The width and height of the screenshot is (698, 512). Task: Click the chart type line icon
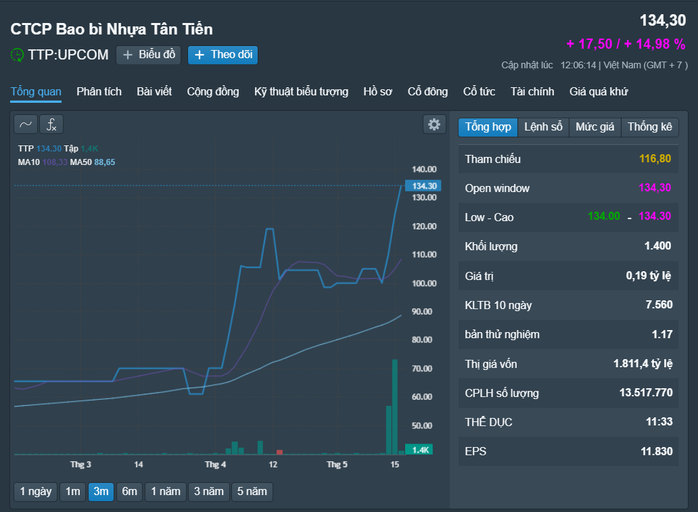tap(25, 124)
